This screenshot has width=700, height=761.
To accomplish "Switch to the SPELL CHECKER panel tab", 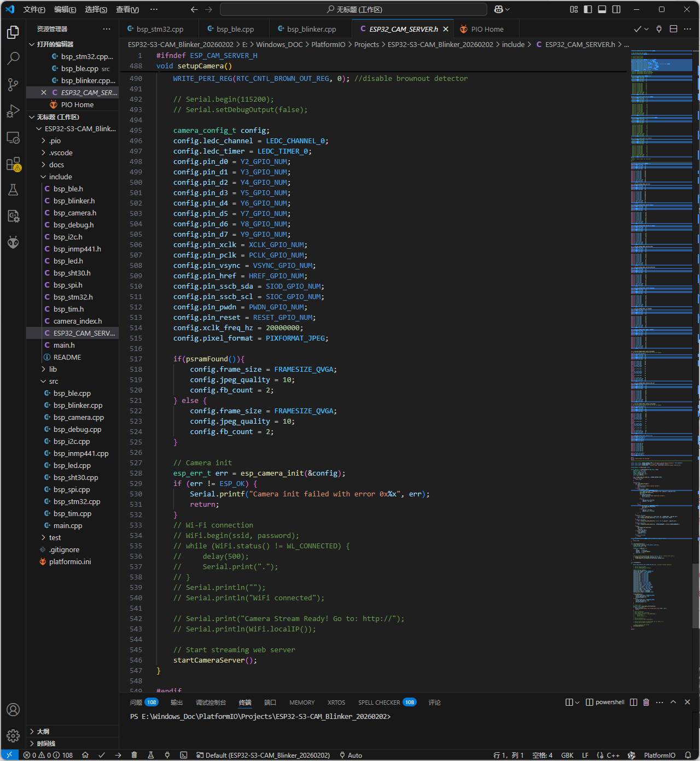I will pyautogui.click(x=387, y=702).
